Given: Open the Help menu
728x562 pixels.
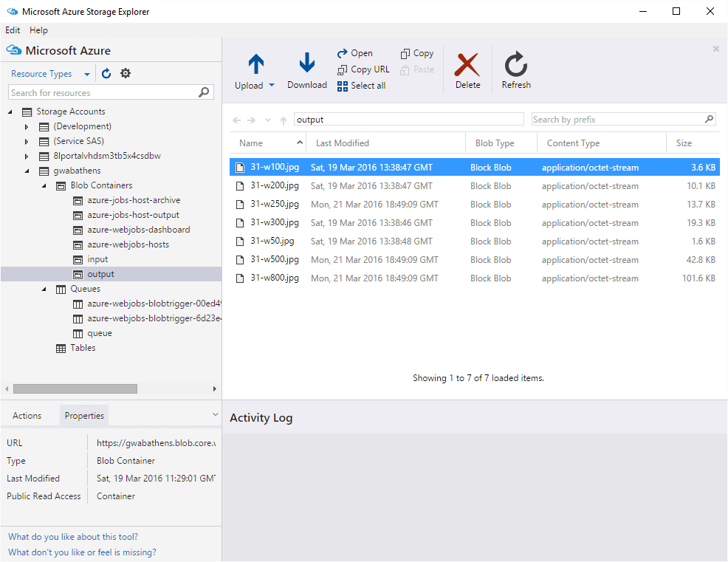Looking at the screenshot, I should [38, 30].
